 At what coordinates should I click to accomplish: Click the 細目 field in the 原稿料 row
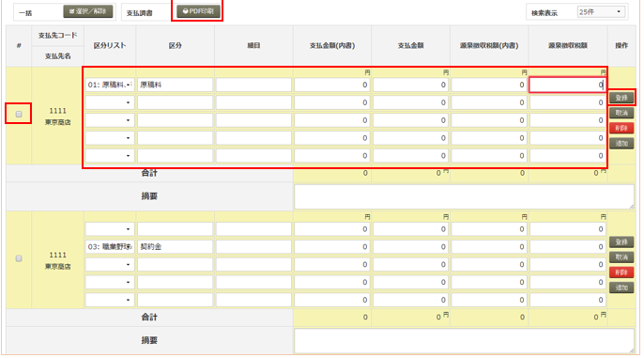click(253, 85)
